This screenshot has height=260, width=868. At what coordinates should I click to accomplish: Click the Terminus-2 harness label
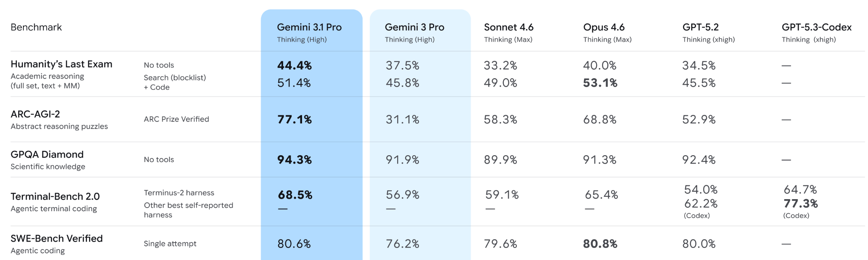click(179, 193)
